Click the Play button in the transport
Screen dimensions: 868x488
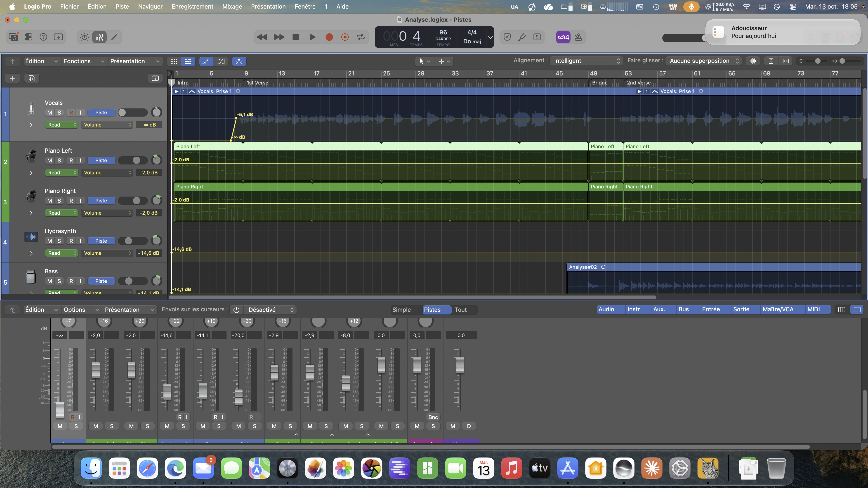click(312, 37)
